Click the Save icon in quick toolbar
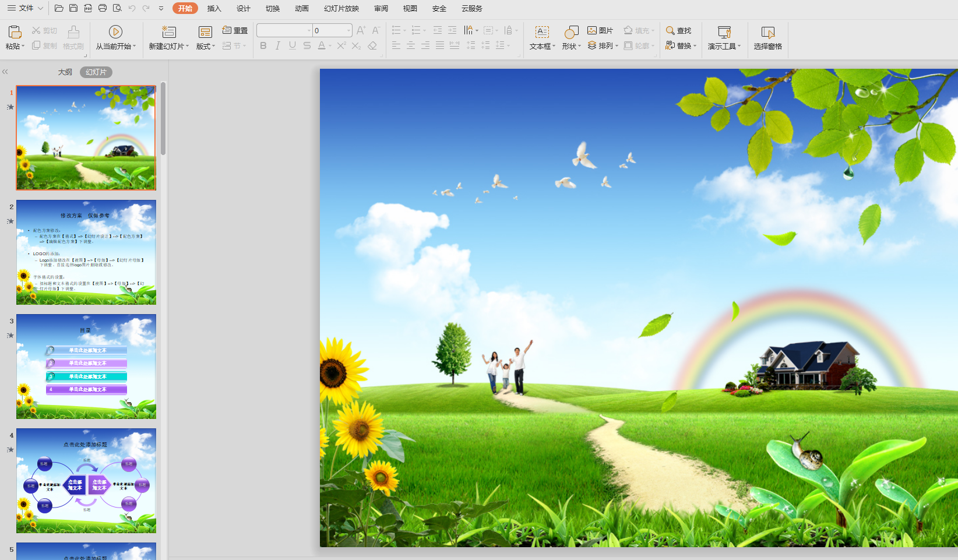This screenshot has width=958, height=560. (73, 8)
